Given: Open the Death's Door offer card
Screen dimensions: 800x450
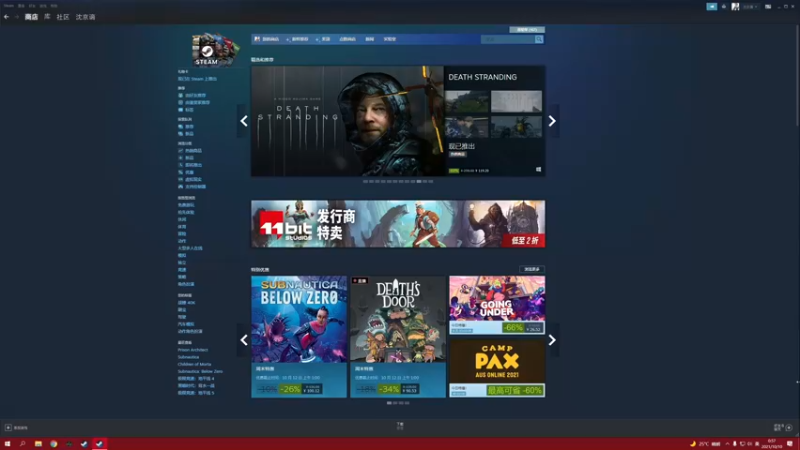Looking at the screenshot, I should coord(398,337).
